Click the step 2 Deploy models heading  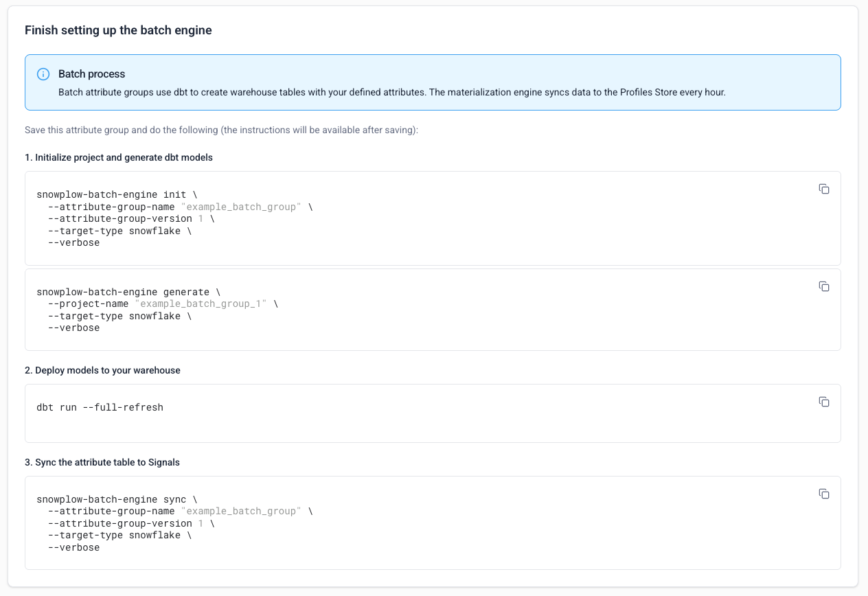click(102, 370)
